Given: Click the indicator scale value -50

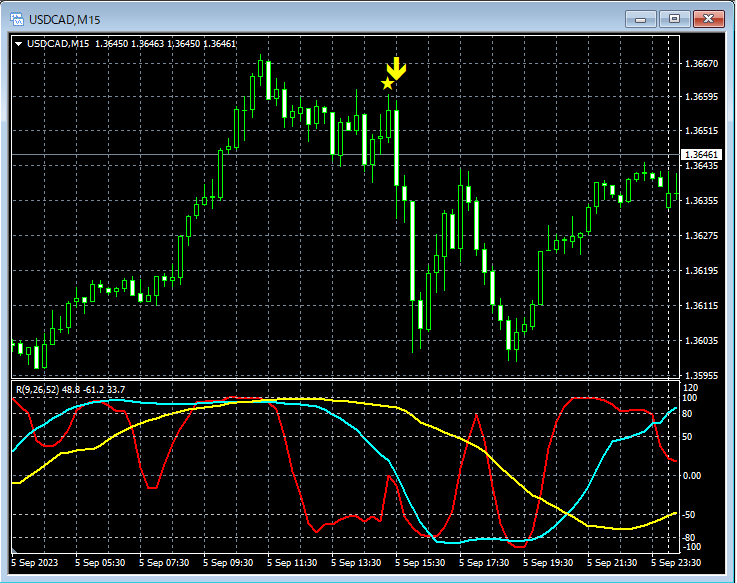Looking at the screenshot, I should click(x=689, y=515).
